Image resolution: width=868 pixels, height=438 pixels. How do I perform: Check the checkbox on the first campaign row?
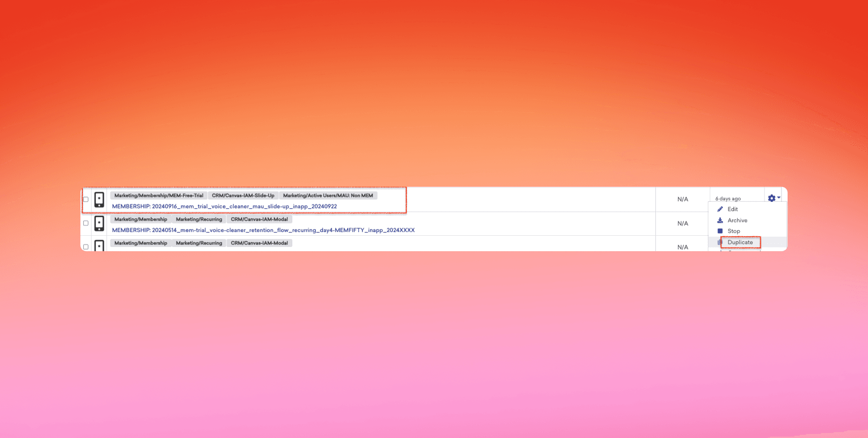(85, 199)
